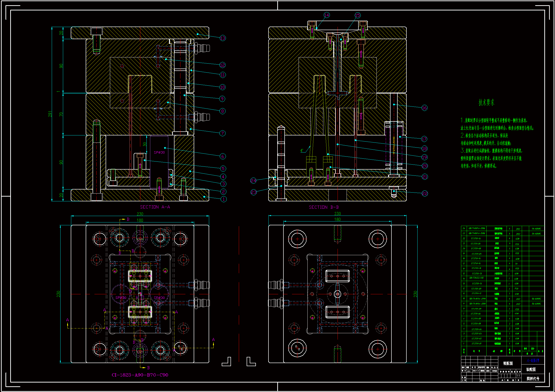The image size is (555, 392).
Task: Select the 180 width dimension in bottom-right view
Action: pos(337,219)
